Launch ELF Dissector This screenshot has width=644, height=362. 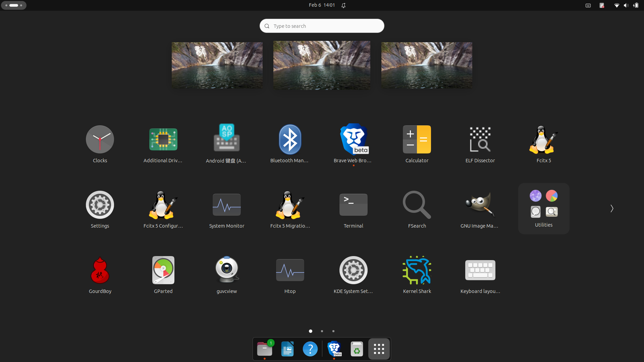[480, 144]
